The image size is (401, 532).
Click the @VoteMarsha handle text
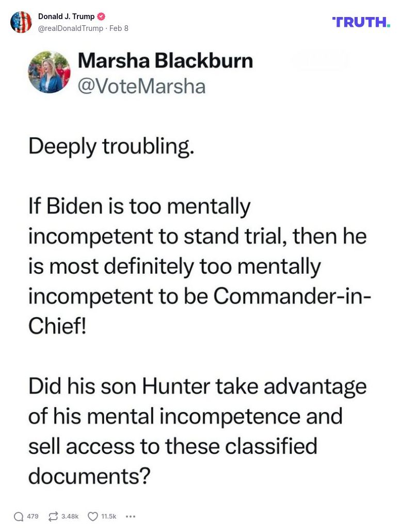pos(141,86)
